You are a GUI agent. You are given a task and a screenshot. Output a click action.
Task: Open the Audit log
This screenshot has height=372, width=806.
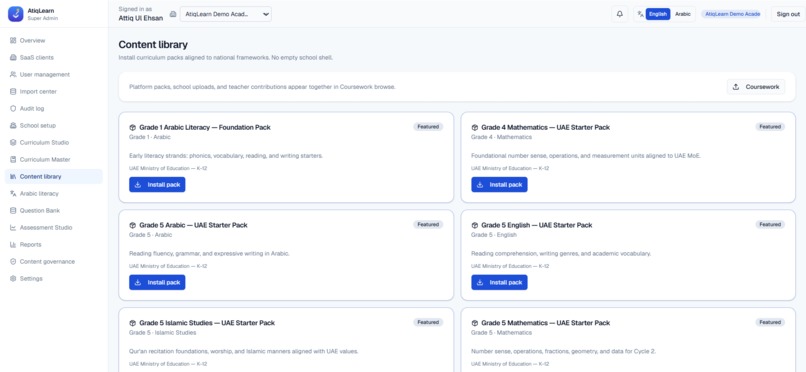click(53, 108)
